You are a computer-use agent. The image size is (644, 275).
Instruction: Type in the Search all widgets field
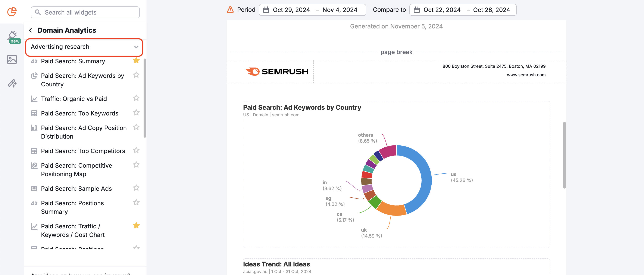[85, 12]
